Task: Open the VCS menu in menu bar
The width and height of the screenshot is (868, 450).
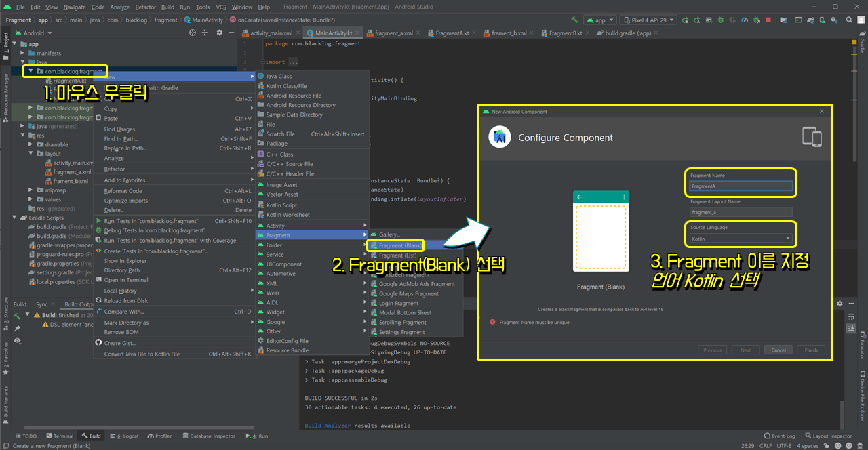Action: pos(221,7)
